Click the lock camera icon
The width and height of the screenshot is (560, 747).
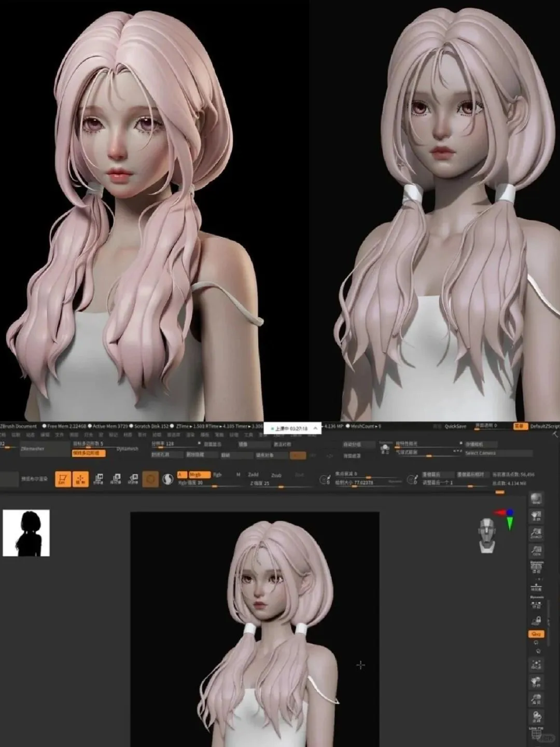click(536, 620)
